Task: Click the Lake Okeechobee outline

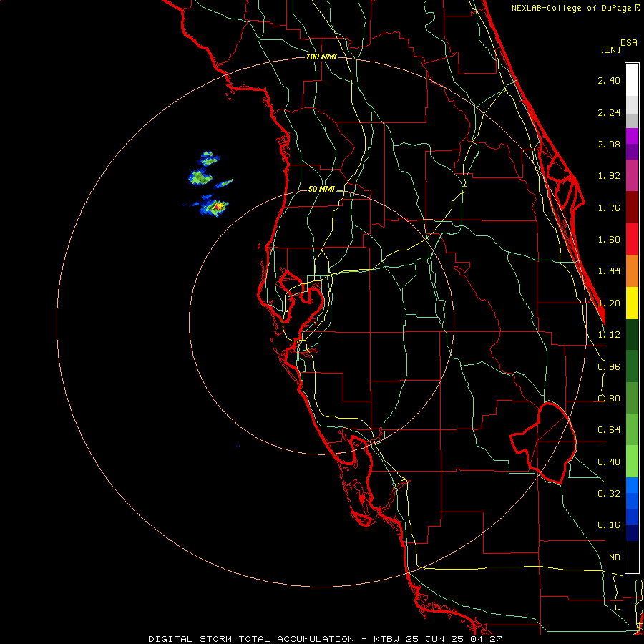Action: (x=543, y=443)
